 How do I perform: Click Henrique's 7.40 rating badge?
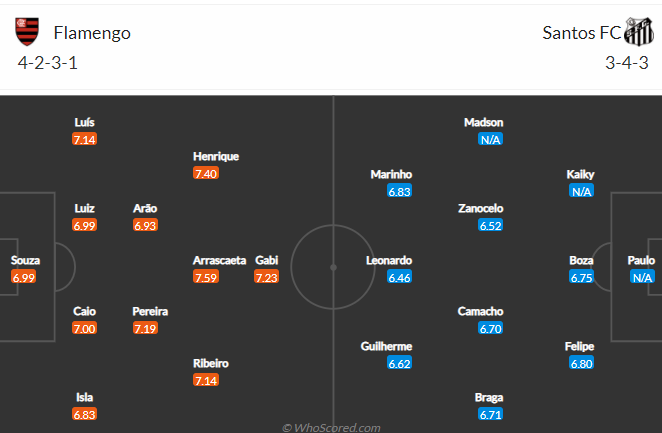[x=206, y=173]
